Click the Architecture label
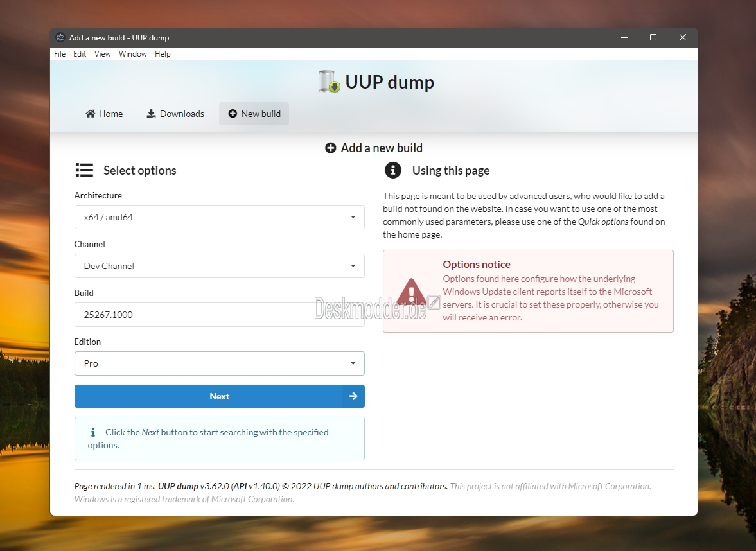756x551 pixels. [x=98, y=195]
